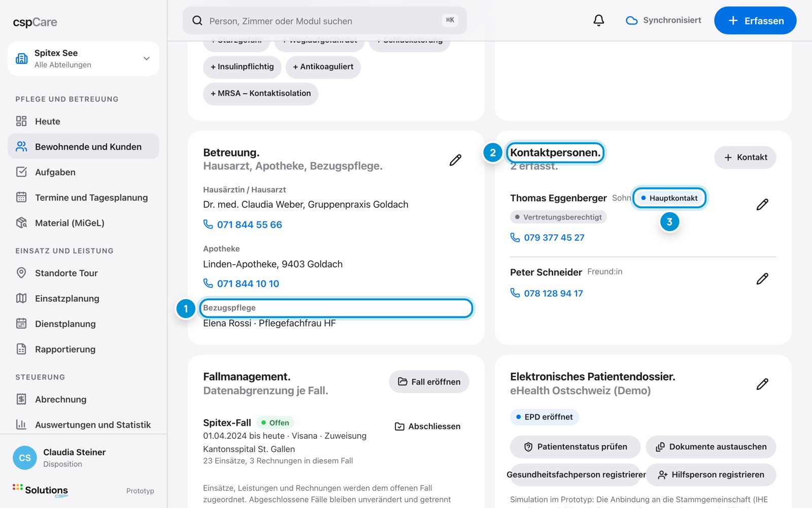Go to Dienstplanung

point(83,324)
